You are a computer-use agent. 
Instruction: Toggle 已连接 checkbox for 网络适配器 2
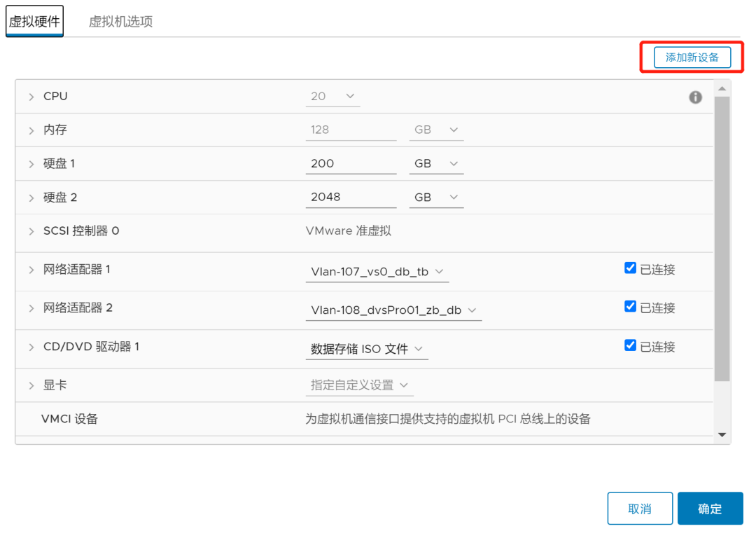coord(630,307)
